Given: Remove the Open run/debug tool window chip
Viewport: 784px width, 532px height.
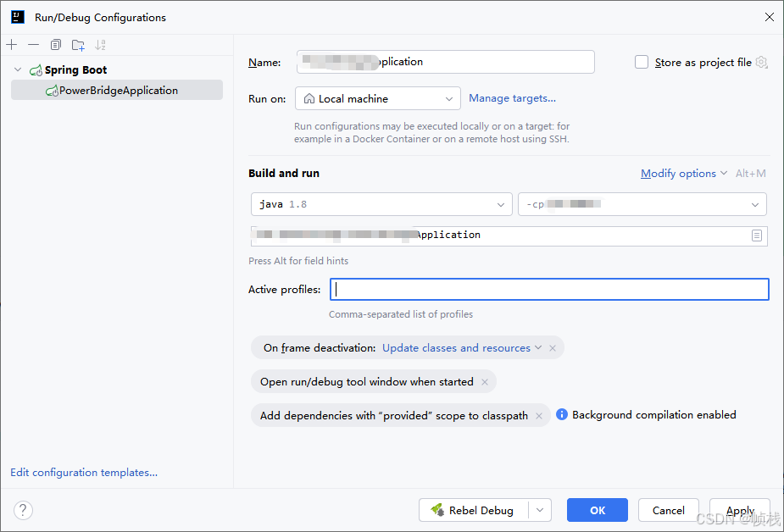Looking at the screenshot, I should (x=485, y=382).
